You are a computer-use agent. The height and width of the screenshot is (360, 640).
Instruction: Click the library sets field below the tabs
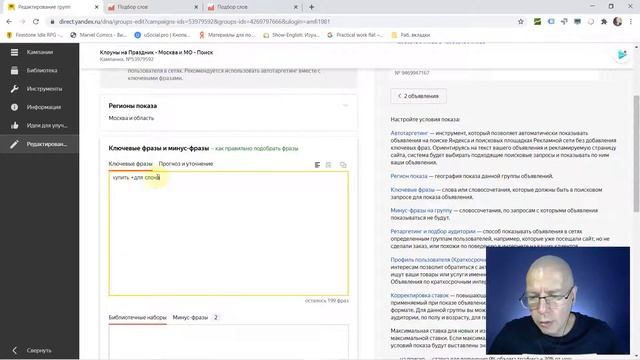[x=229, y=342]
